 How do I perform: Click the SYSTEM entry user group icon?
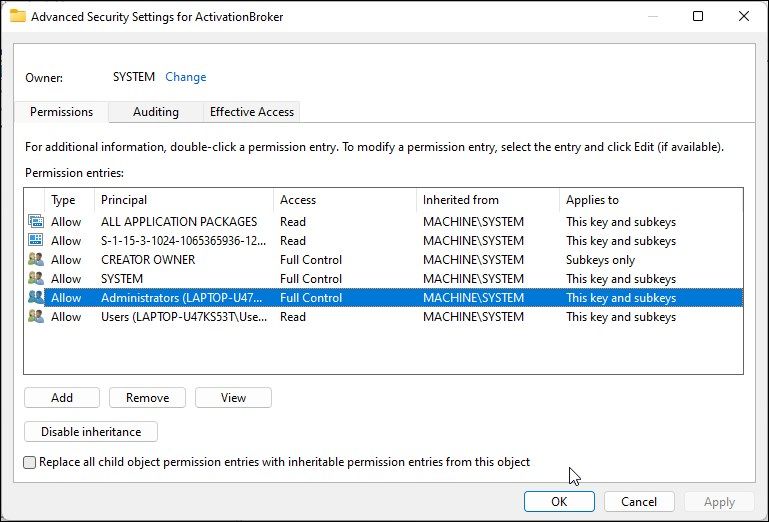point(36,279)
